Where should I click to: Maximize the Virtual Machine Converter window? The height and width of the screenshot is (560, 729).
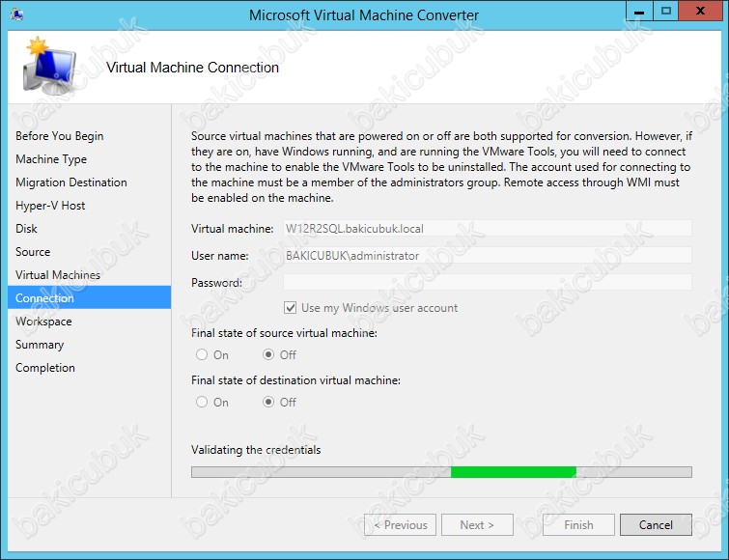(666, 11)
